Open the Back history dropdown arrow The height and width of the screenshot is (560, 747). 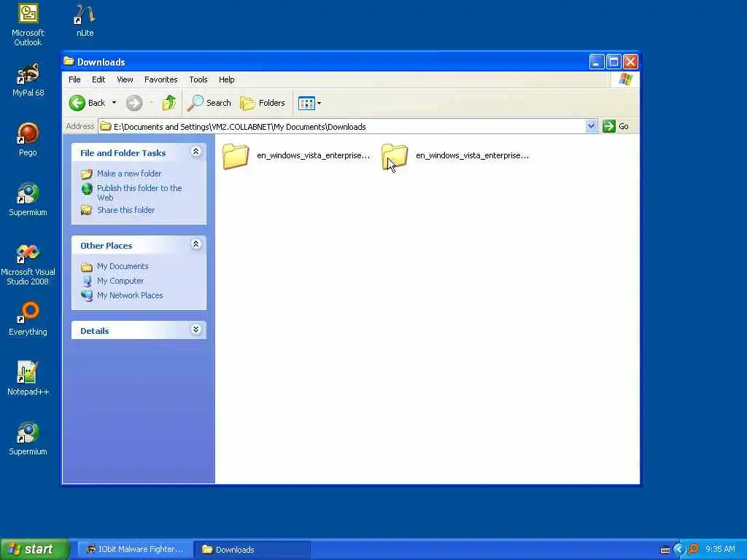coord(114,103)
